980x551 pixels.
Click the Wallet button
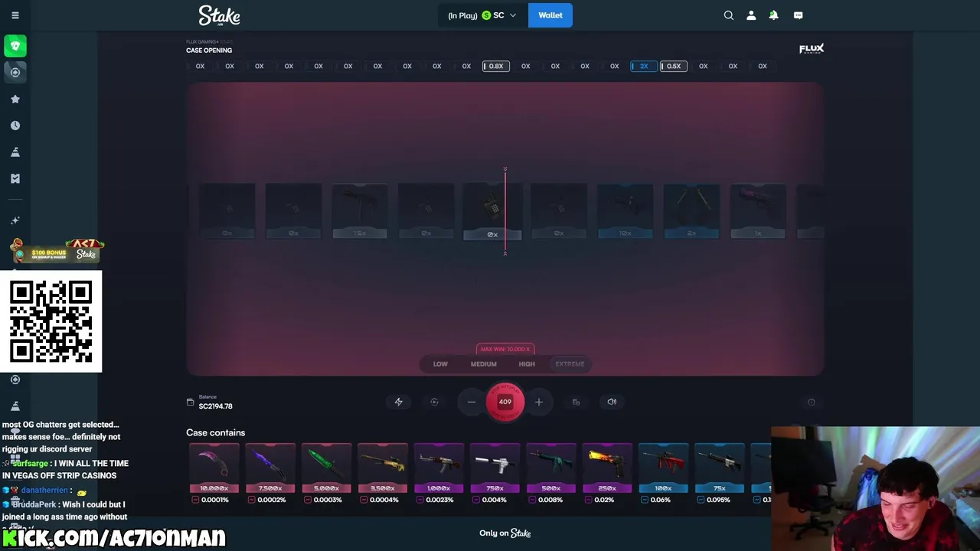point(550,15)
